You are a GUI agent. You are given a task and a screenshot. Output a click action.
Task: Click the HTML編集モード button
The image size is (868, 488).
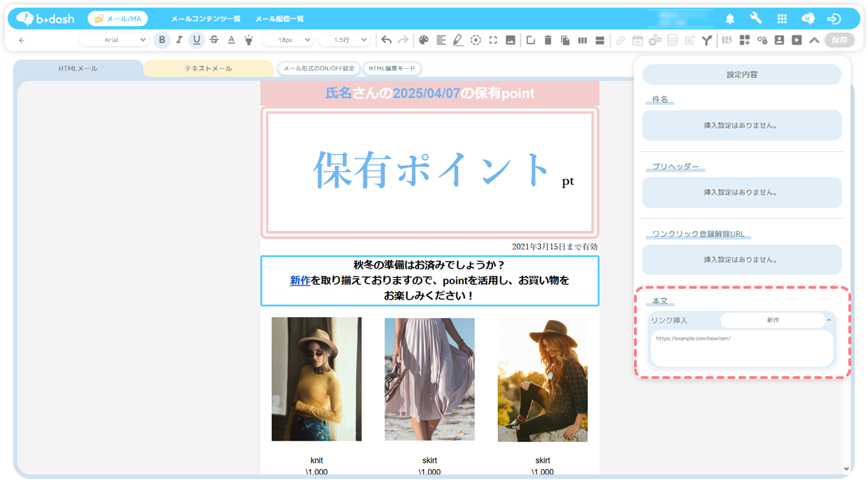click(392, 68)
